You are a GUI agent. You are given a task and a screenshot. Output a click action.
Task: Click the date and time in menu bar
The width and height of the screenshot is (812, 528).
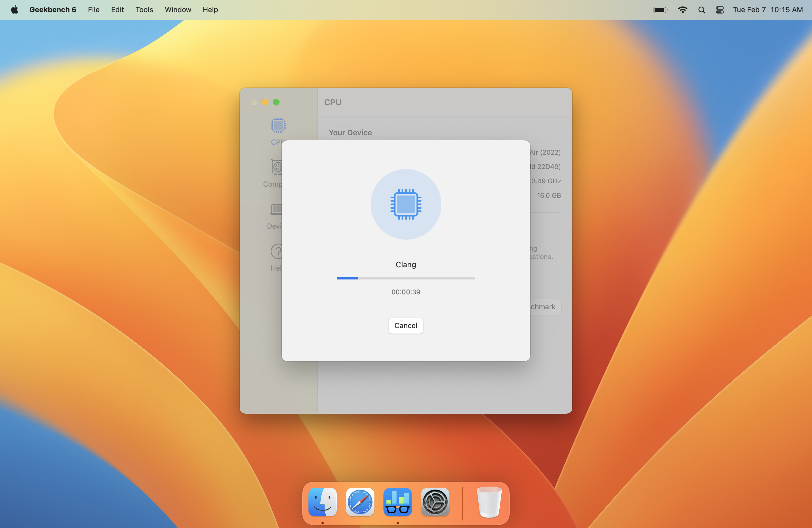(768, 10)
